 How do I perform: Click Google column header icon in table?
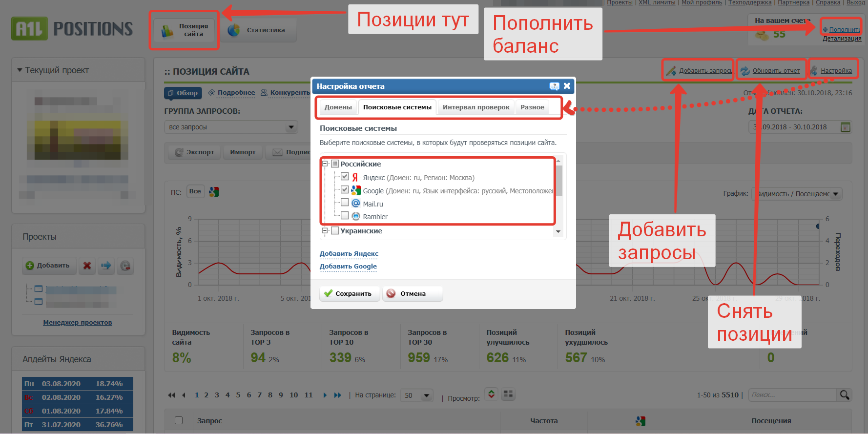click(641, 421)
